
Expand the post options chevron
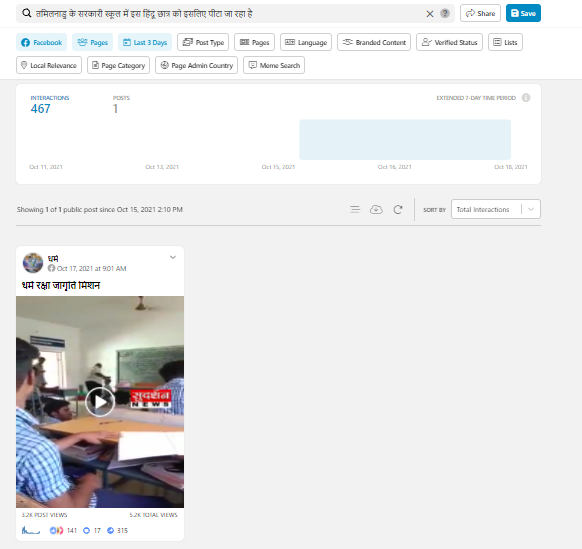point(173,257)
